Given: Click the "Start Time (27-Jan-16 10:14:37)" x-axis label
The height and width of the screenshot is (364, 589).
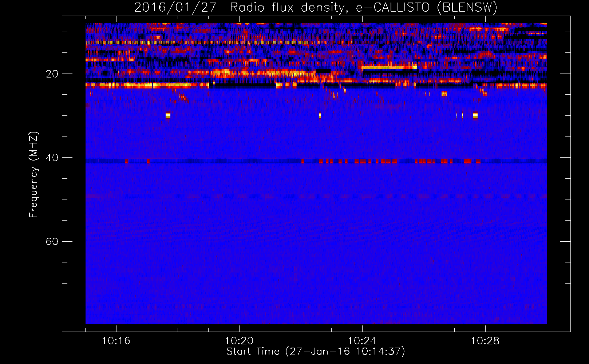Looking at the screenshot, I should tap(316, 352).
